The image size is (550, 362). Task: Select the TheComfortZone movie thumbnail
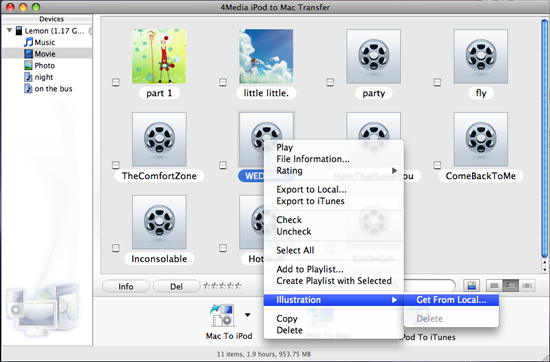(x=159, y=139)
